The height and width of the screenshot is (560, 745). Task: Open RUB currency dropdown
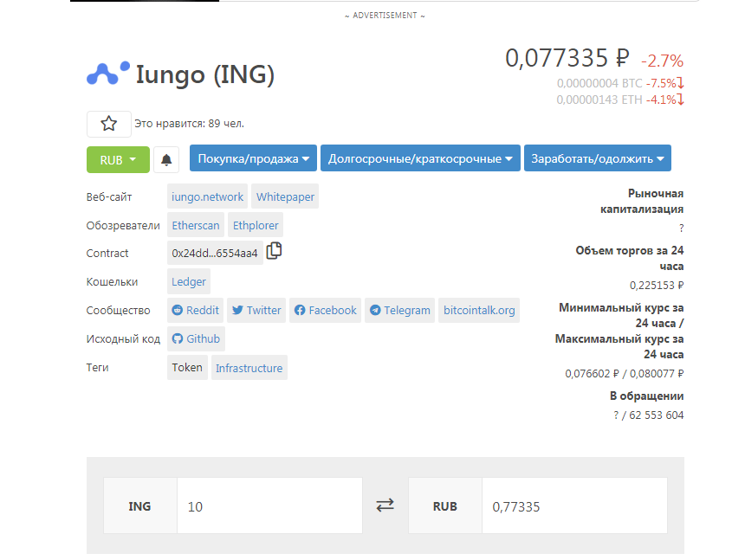[x=118, y=160]
